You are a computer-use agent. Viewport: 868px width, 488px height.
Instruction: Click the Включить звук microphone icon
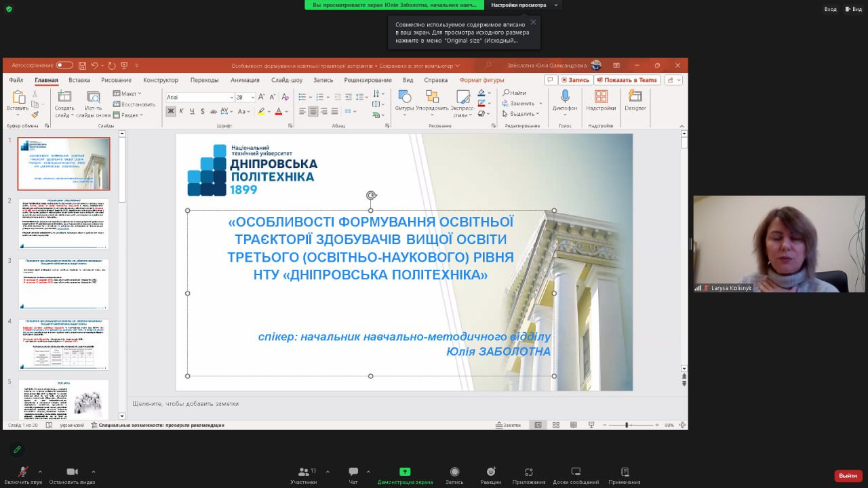(x=23, y=472)
